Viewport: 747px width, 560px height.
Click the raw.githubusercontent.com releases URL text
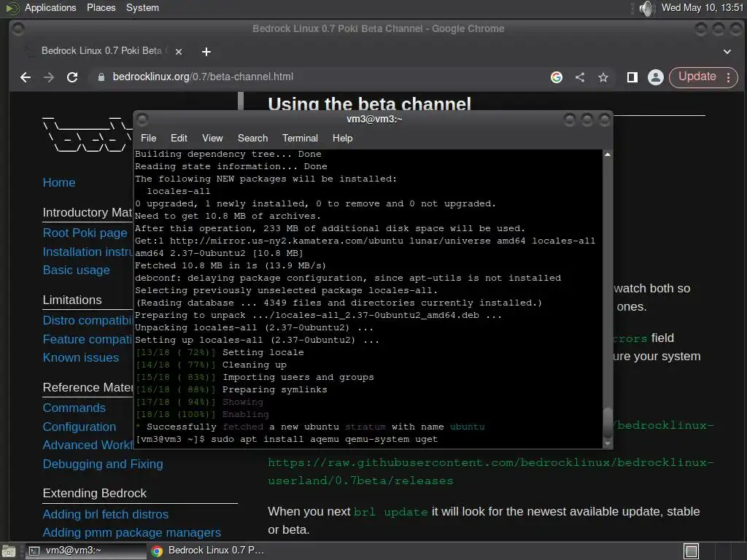coord(491,472)
